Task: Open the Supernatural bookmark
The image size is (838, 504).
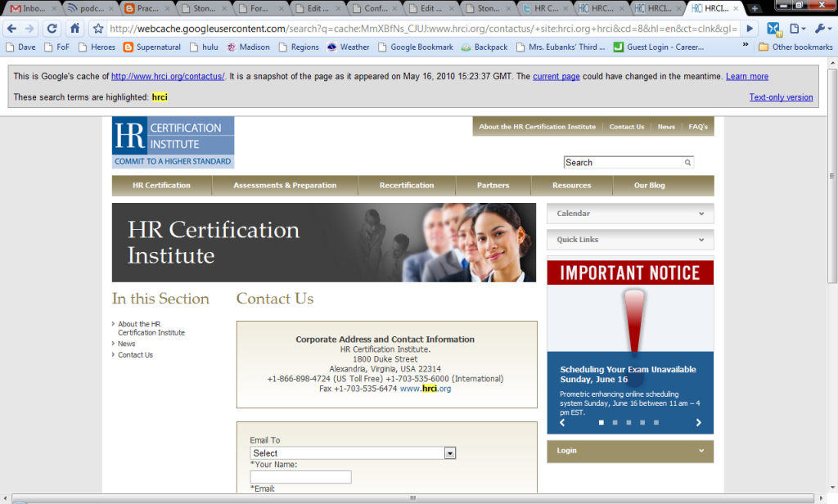Action: (x=152, y=47)
